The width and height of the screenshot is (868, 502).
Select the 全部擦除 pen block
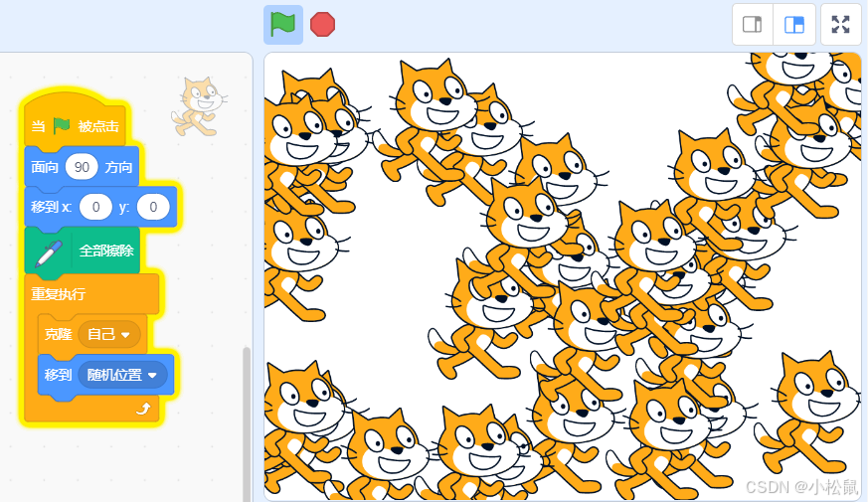[82, 251]
